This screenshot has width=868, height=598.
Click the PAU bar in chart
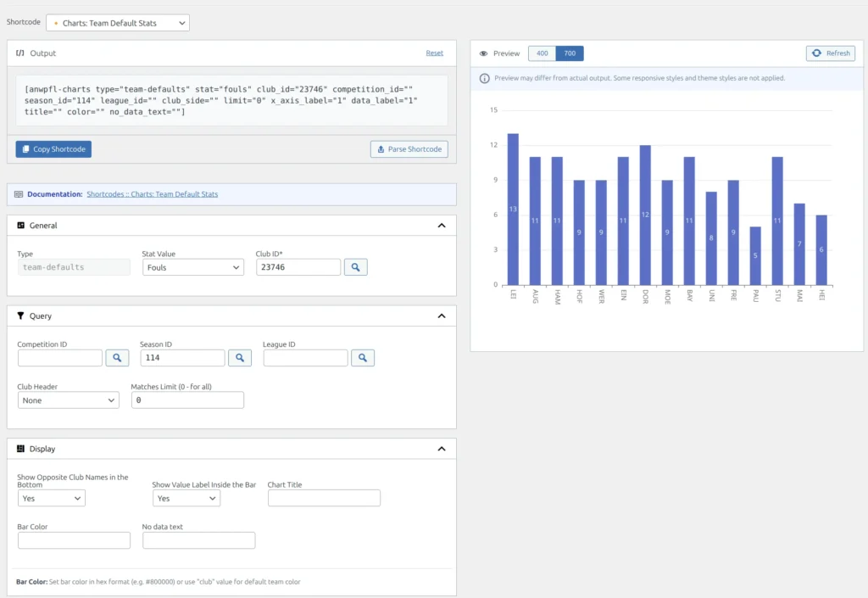755,256
